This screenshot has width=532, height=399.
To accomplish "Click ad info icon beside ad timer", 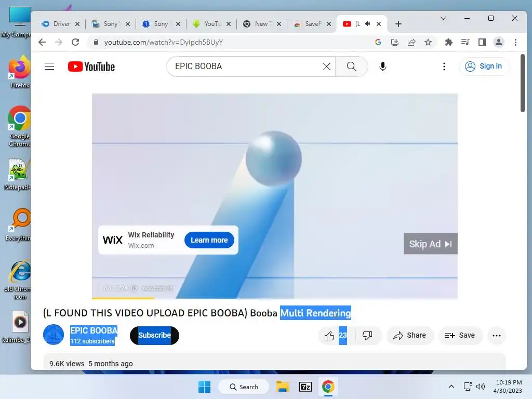I will (x=134, y=288).
